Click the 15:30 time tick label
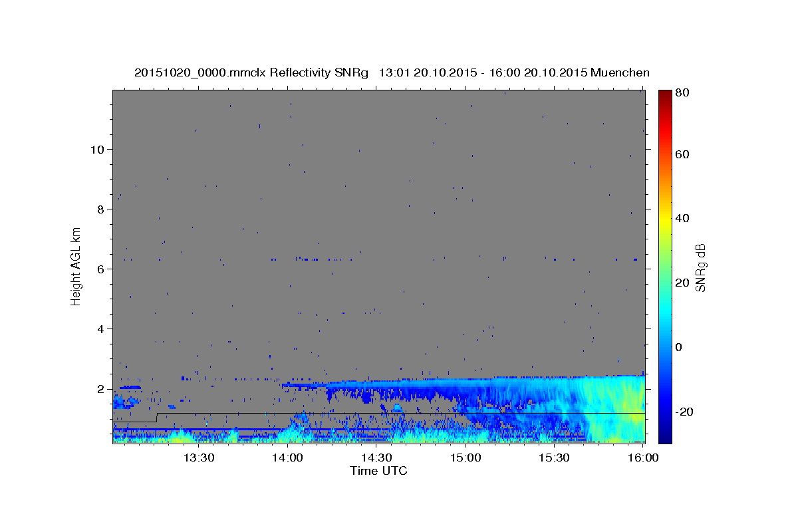 pyautogui.click(x=555, y=458)
